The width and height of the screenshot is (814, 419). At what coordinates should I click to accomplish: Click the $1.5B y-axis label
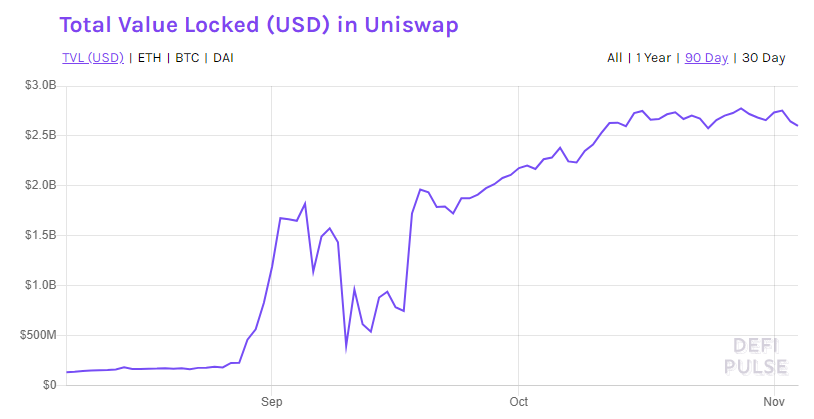(40, 235)
